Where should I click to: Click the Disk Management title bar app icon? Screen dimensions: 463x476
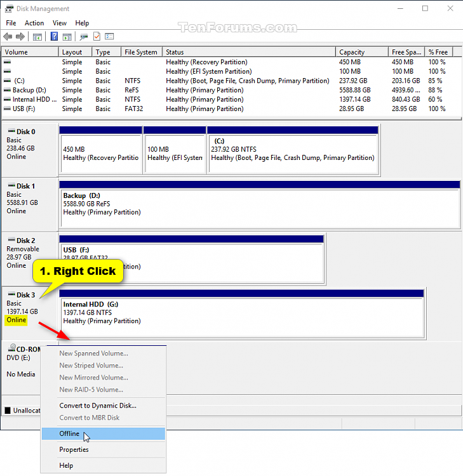(x=9, y=9)
